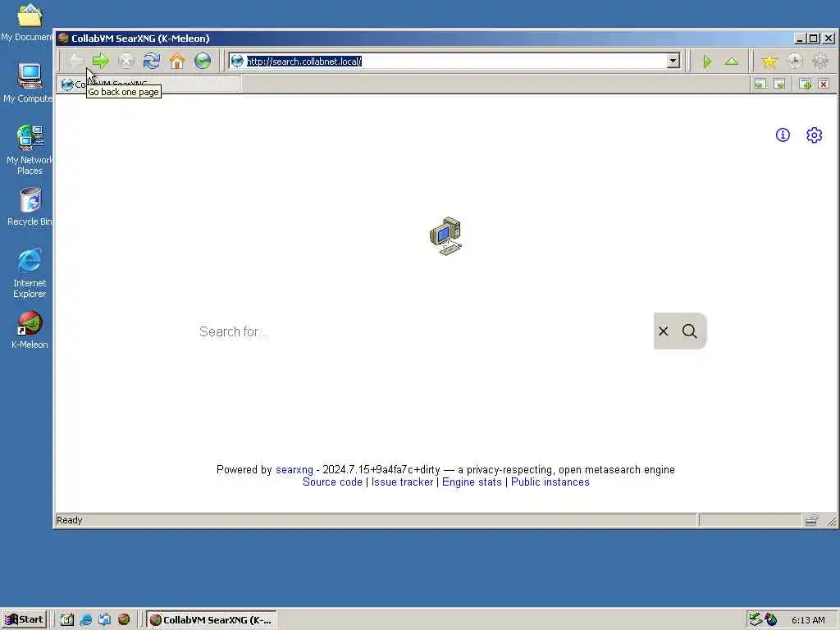Open SearXNG preferences gear icon
840x630 pixels.
[815, 135]
